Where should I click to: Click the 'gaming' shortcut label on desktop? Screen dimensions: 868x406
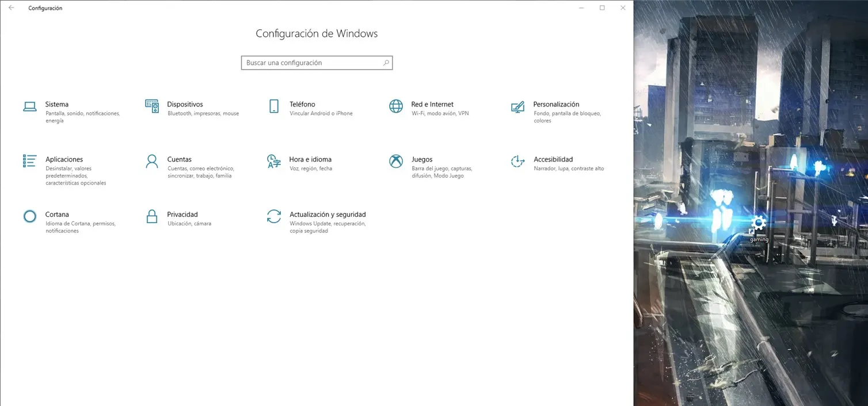coord(759,240)
